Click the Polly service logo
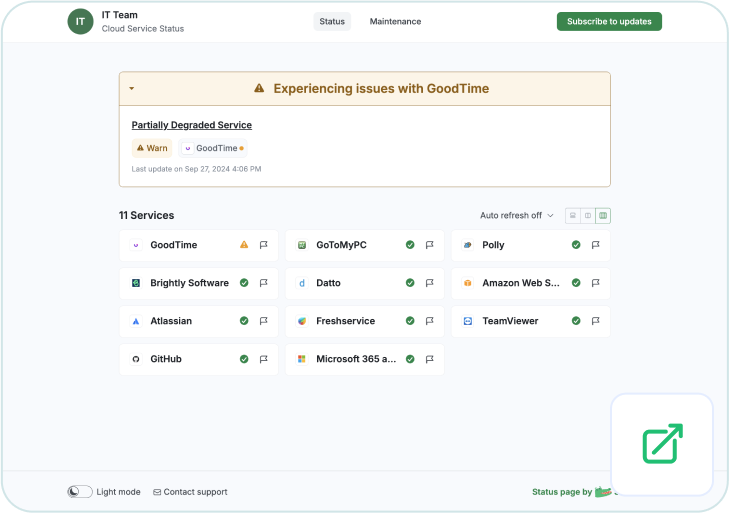 click(x=468, y=245)
